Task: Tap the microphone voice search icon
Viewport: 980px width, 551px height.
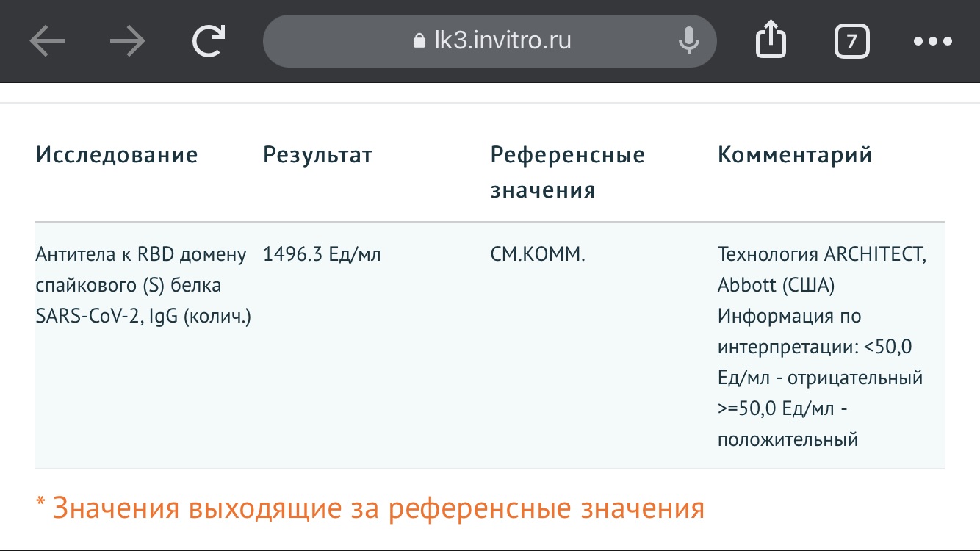Action: click(688, 40)
